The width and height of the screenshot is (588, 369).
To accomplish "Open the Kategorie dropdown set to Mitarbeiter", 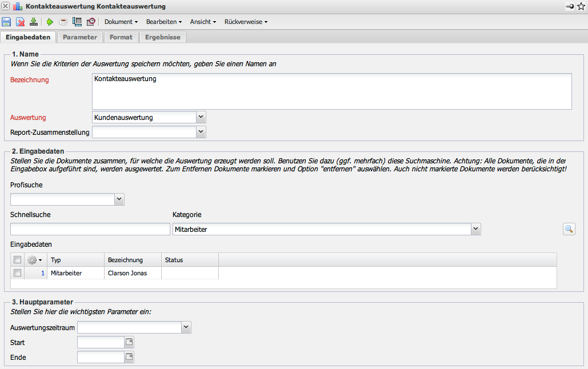I will point(475,229).
